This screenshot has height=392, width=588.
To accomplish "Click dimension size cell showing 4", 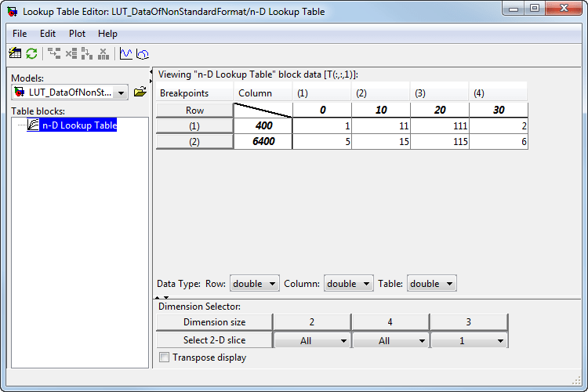I will (x=390, y=322).
